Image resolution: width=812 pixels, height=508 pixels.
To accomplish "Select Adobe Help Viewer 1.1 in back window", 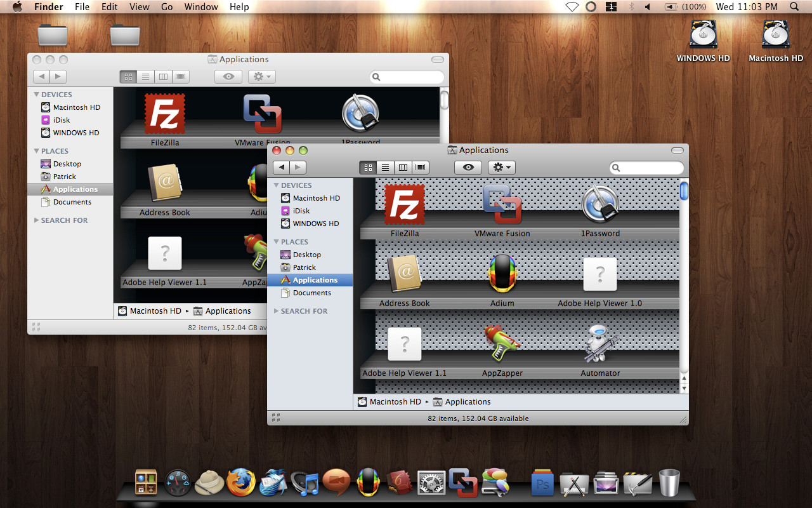I will click(x=165, y=254).
